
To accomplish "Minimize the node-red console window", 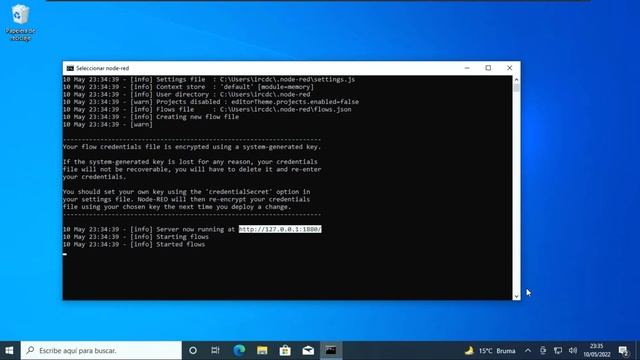I will [467, 68].
